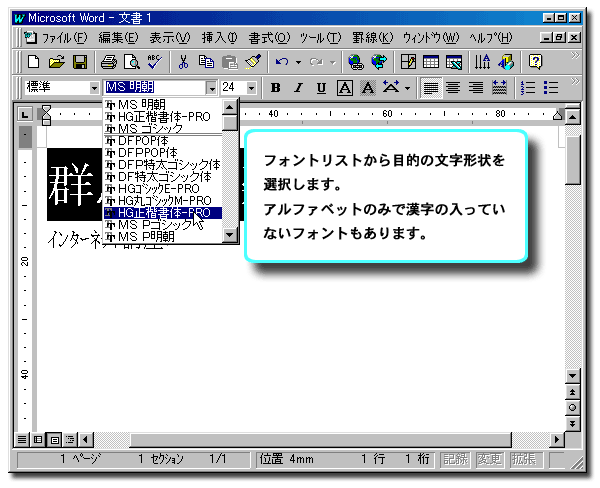Expand the redo history arrow

pyautogui.click(x=333, y=62)
